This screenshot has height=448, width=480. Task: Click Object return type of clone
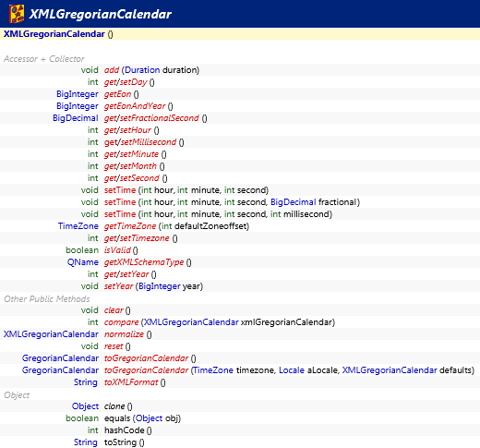point(85,406)
